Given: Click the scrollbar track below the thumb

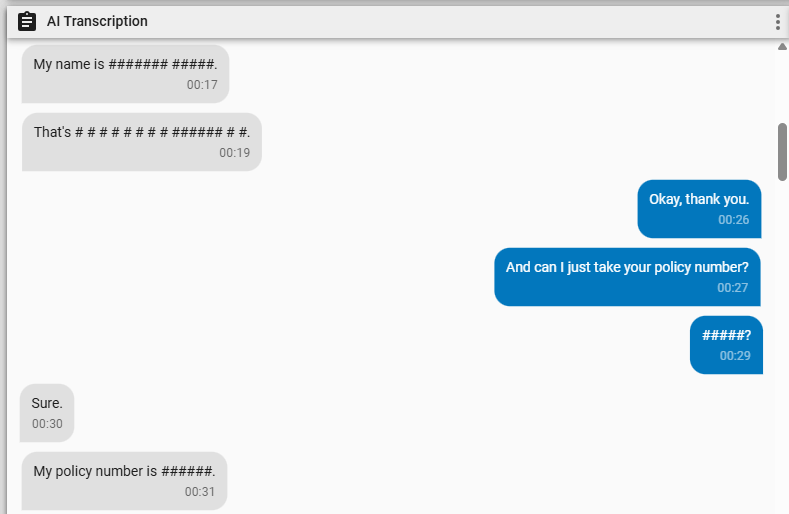Looking at the screenshot, I should tap(782, 347).
